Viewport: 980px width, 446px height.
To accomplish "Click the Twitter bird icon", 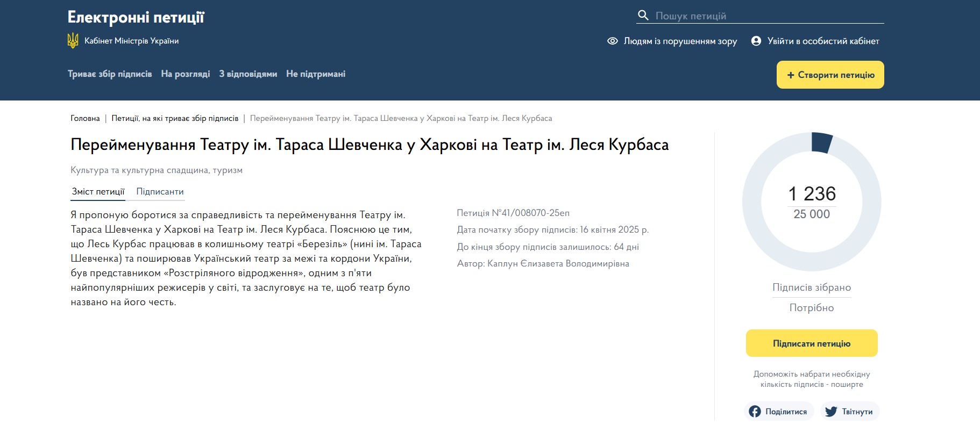I will [x=831, y=412].
